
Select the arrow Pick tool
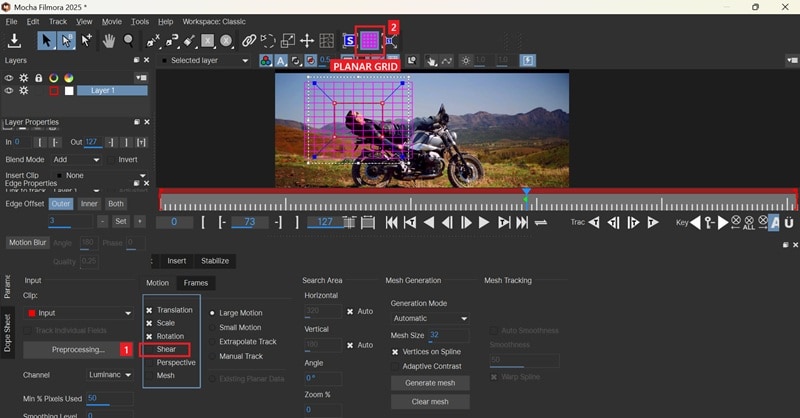pyautogui.click(x=46, y=40)
